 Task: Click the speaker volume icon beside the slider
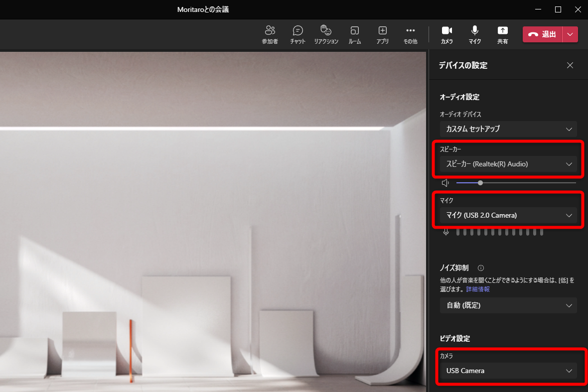[445, 183]
